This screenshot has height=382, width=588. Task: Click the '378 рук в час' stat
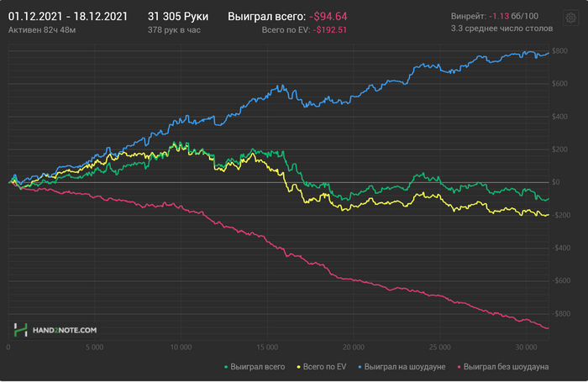[174, 30]
